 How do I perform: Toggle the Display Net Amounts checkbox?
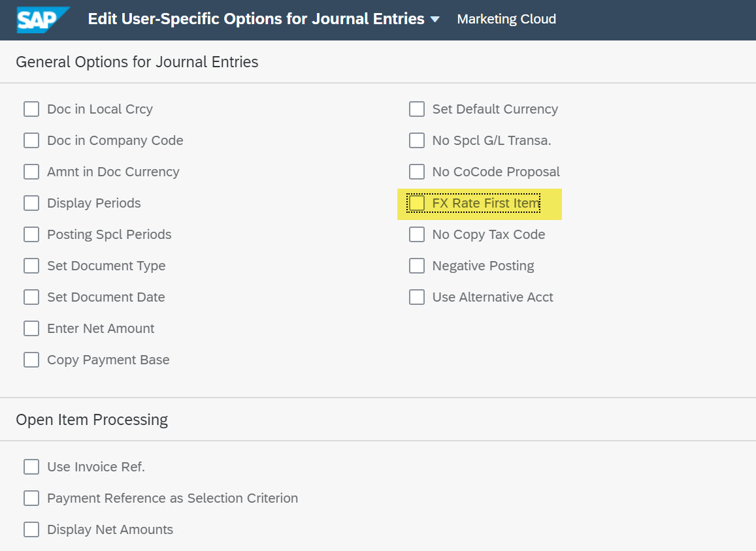tap(31, 529)
